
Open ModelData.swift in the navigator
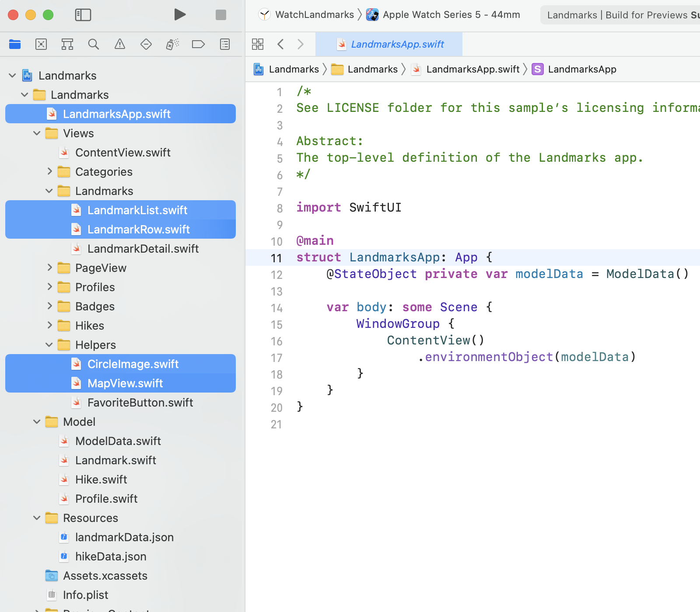pyautogui.click(x=118, y=441)
